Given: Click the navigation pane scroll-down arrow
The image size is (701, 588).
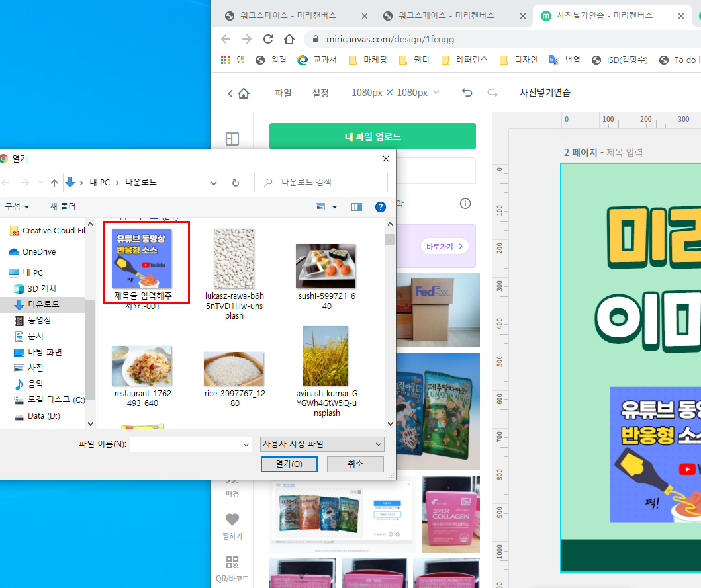Looking at the screenshot, I should [90, 423].
